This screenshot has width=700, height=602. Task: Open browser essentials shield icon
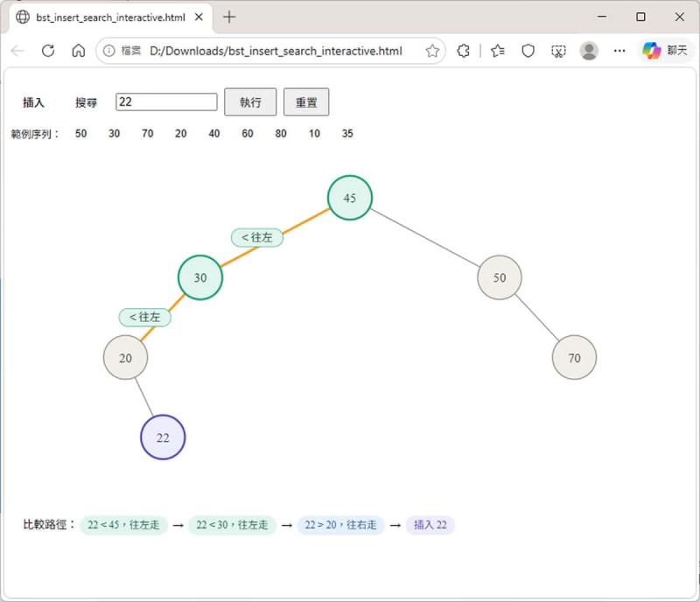pyautogui.click(x=528, y=51)
